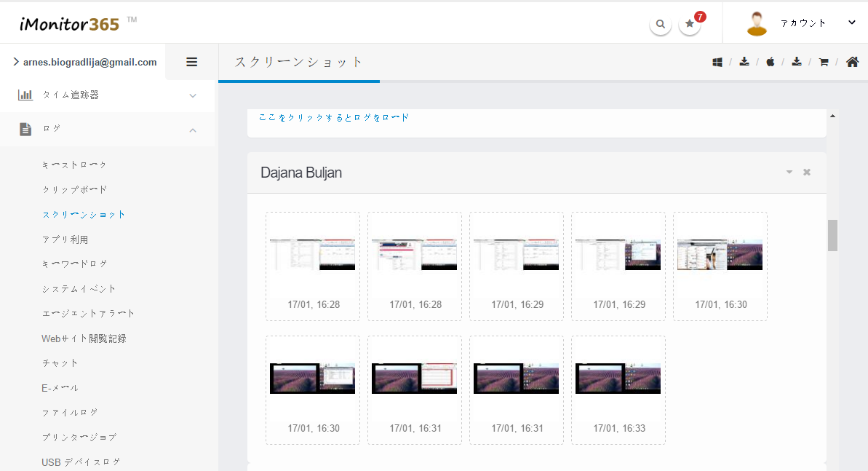Select キーストローク in the sidebar
Image resolution: width=868 pixels, height=471 pixels.
pos(74,165)
